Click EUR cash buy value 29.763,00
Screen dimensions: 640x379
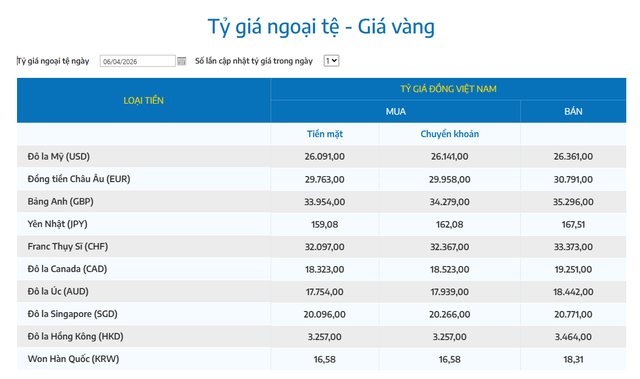[324, 180]
